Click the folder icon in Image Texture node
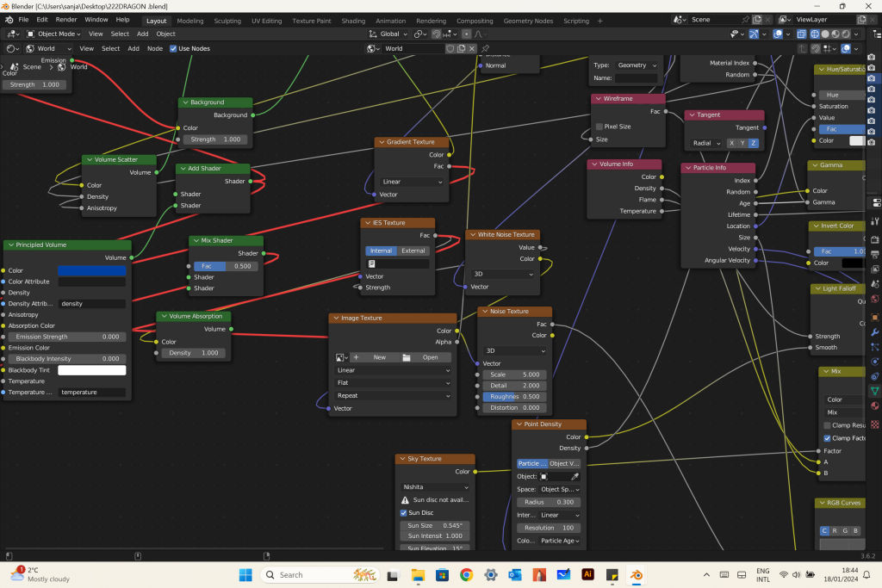 pos(407,357)
